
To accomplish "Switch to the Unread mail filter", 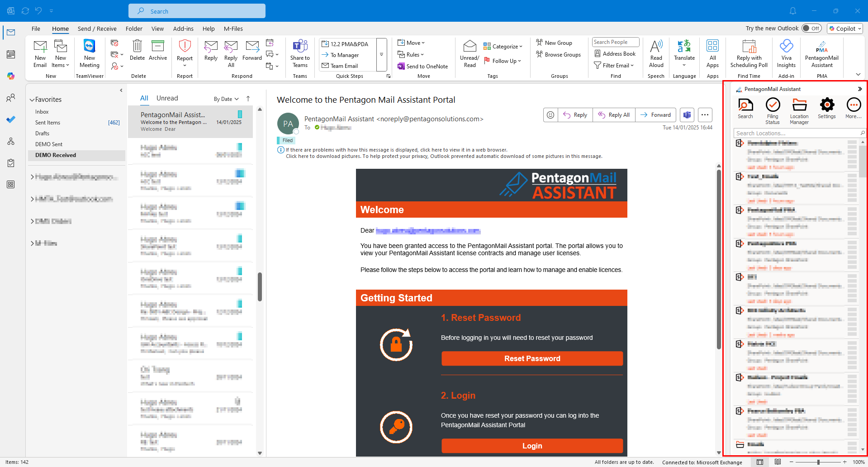I will click(167, 98).
